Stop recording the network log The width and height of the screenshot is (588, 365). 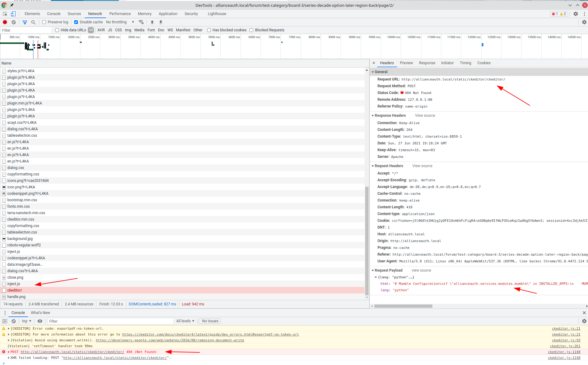[x=5, y=22]
